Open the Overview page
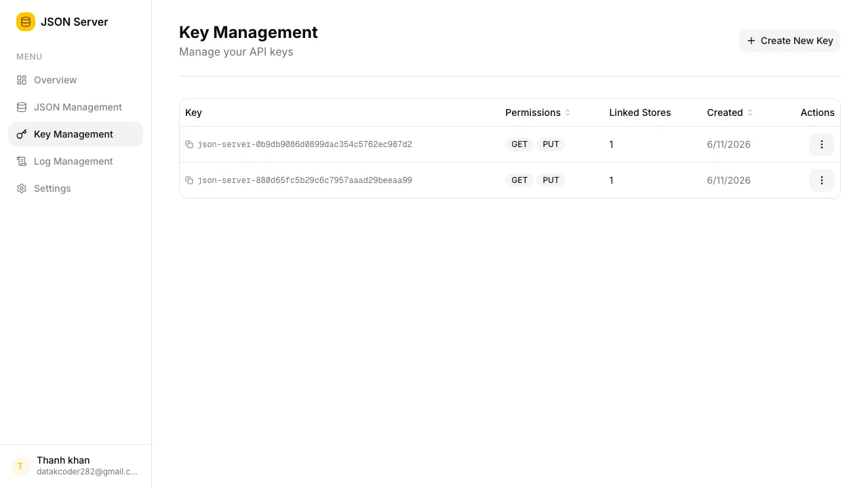 pyautogui.click(x=75, y=80)
